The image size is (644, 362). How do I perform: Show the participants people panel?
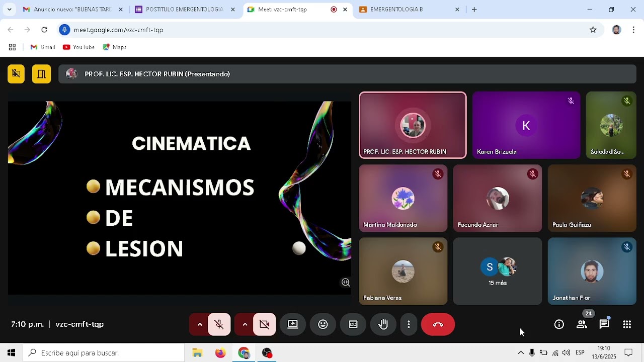582,324
